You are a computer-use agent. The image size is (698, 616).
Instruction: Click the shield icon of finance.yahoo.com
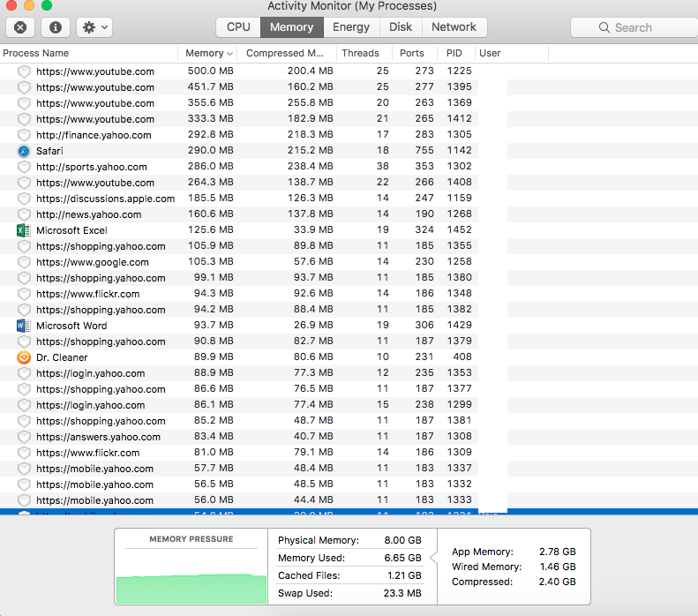pyautogui.click(x=24, y=135)
